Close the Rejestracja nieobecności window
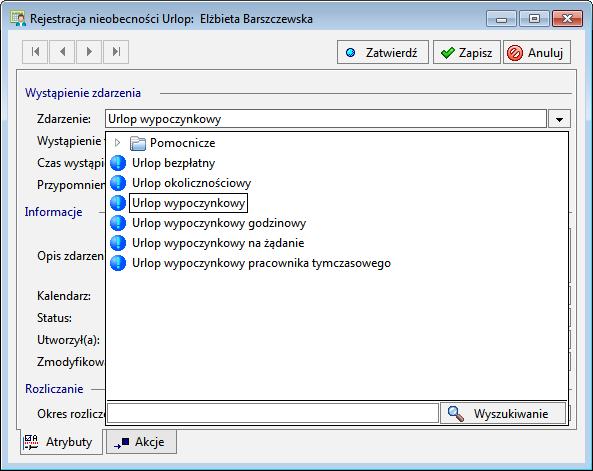The width and height of the screenshot is (593, 471). tap(567, 19)
